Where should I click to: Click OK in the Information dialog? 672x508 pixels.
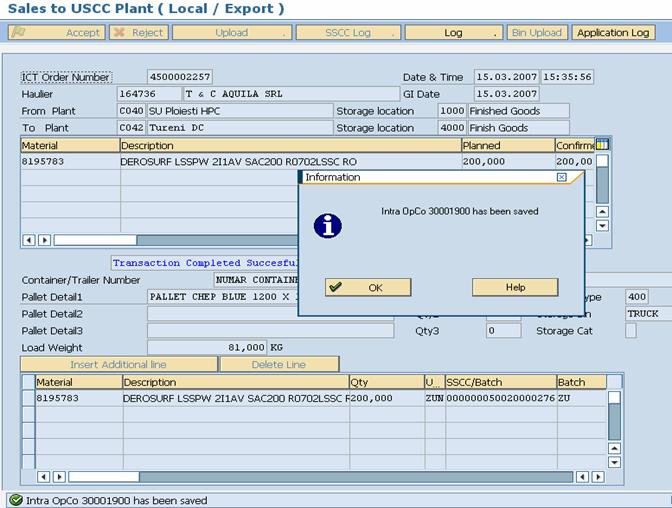pyautogui.click(x=367, y=287)
